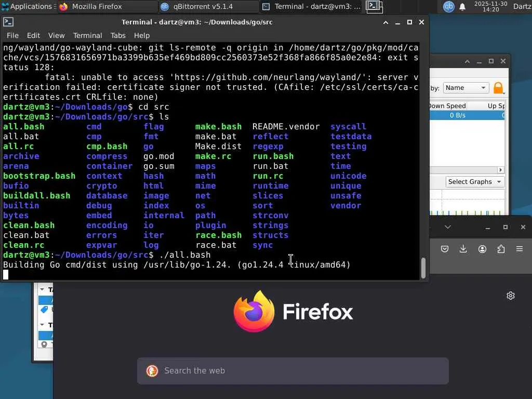532x399 pixels.
Task: Open the notification bell in the panel
Action: [x=462, y=6]
